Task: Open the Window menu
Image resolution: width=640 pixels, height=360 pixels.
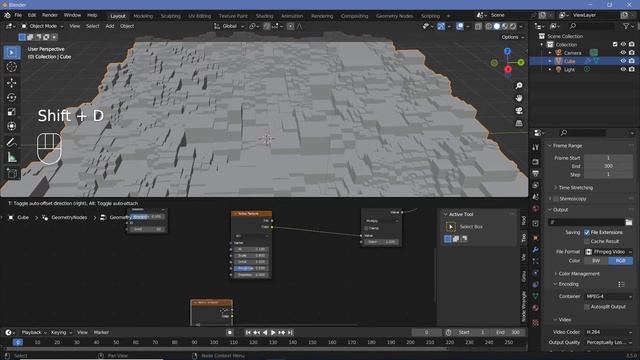Action: point(72,15)
